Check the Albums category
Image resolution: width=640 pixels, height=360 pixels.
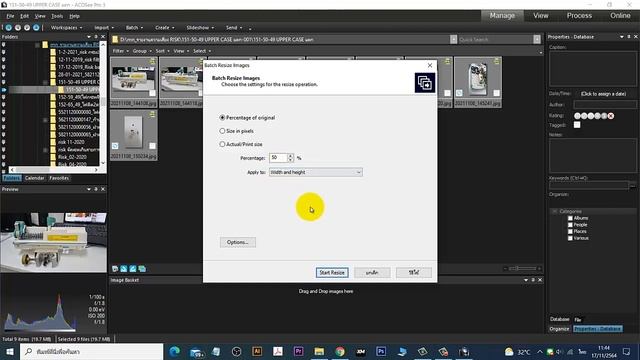(x=570, y=218)
